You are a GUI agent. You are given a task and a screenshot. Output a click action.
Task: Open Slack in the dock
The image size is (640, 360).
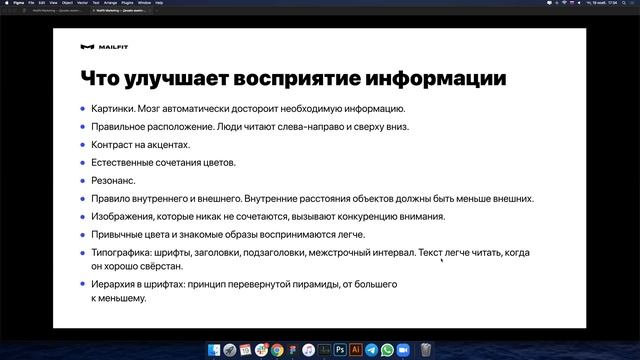tap(261, 350)
